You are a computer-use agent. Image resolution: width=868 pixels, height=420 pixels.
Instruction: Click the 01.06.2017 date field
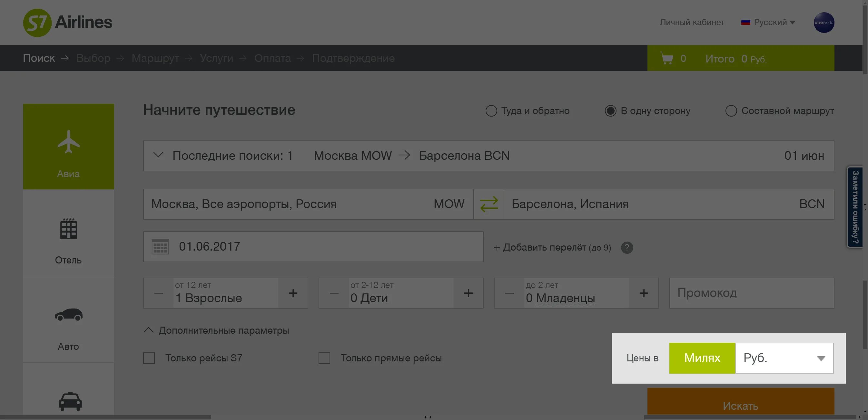tap(313, 247)
